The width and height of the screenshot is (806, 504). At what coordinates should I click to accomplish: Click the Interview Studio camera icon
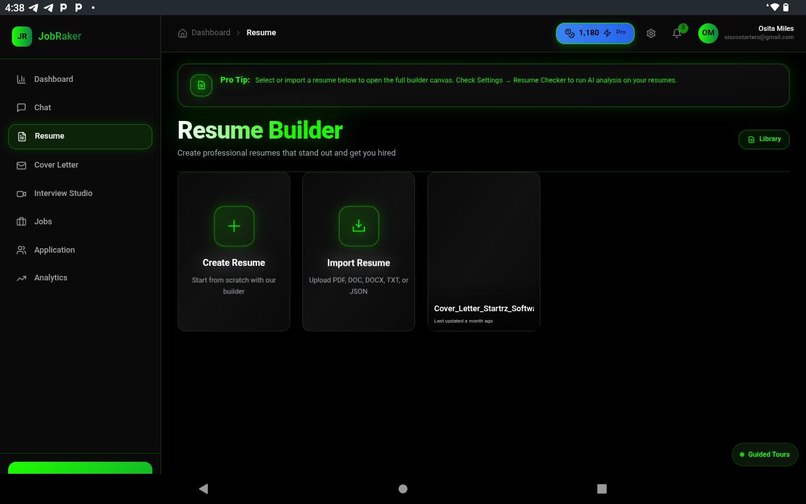pos(21,194)
